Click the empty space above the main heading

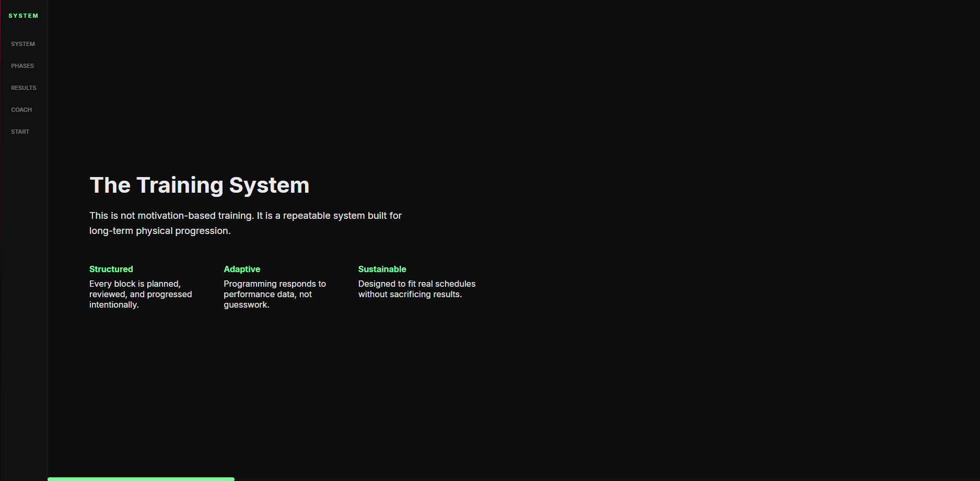pyautogui.click(x=313, y=94)
